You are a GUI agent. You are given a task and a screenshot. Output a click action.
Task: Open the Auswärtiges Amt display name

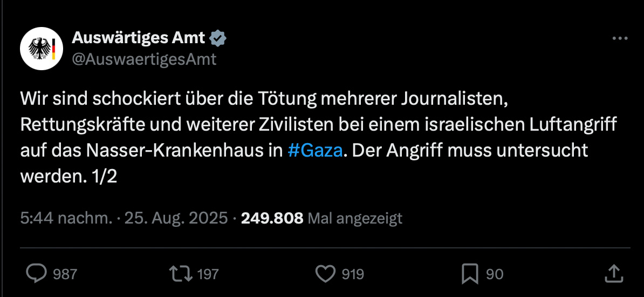tap(139, 38)
